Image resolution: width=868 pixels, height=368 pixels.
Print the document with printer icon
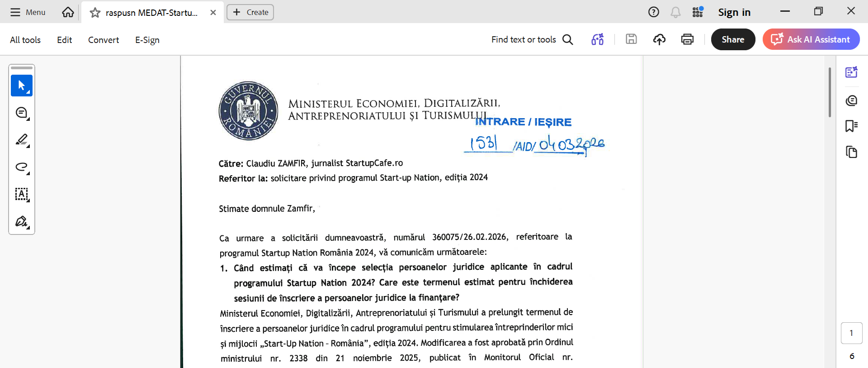coord(687,39)
